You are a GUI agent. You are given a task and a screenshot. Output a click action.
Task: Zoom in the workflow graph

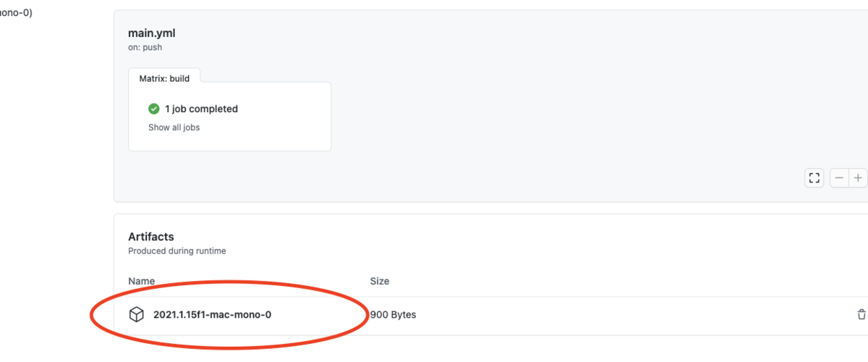858,177
